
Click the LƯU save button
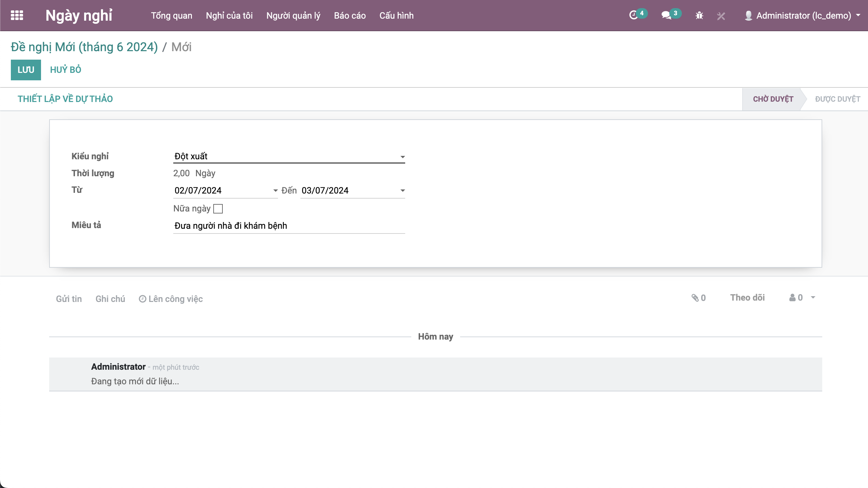point(26,70)
